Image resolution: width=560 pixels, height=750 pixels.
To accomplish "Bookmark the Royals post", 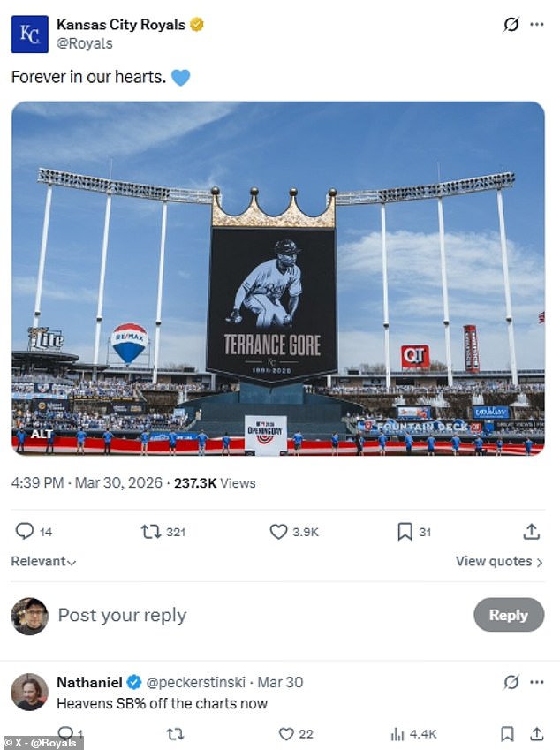I will [x=405, y=532].
